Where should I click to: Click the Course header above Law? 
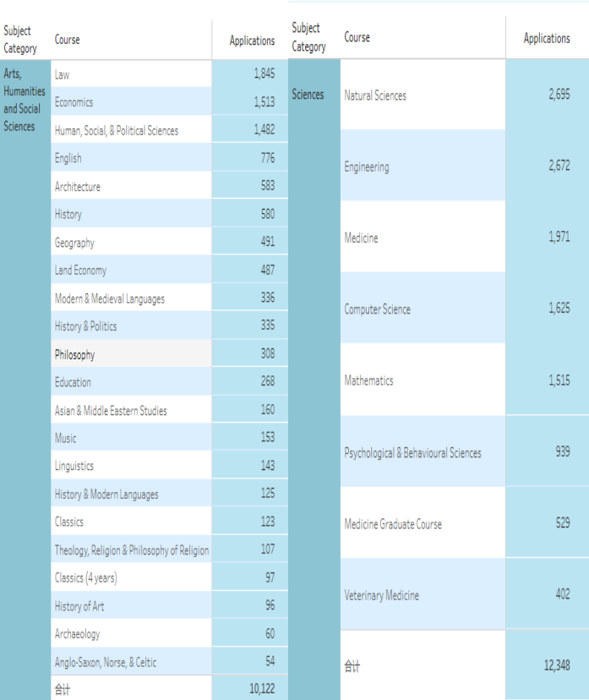[68, 40]
